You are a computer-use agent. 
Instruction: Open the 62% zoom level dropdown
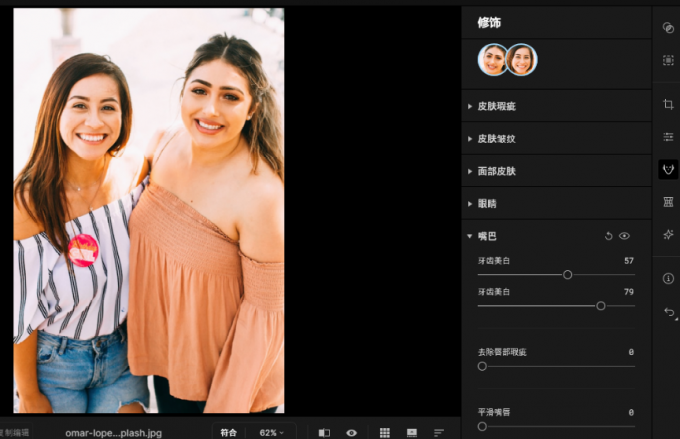[x=271, y=432]
